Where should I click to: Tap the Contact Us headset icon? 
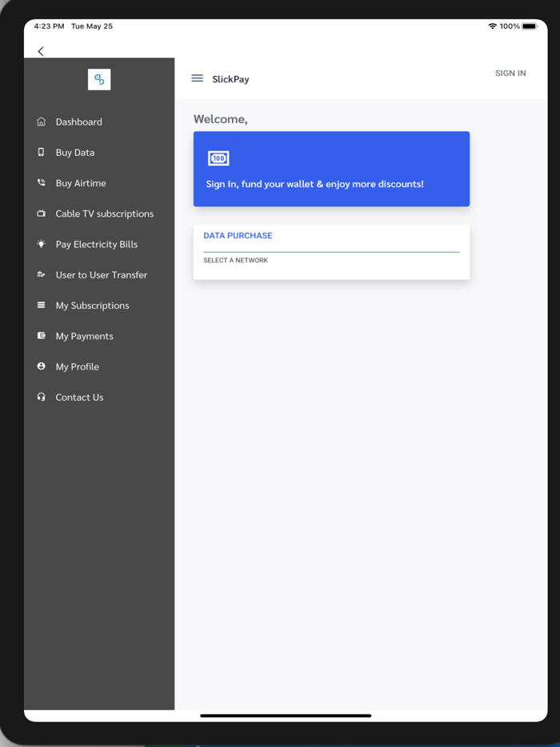coord(41,397)
